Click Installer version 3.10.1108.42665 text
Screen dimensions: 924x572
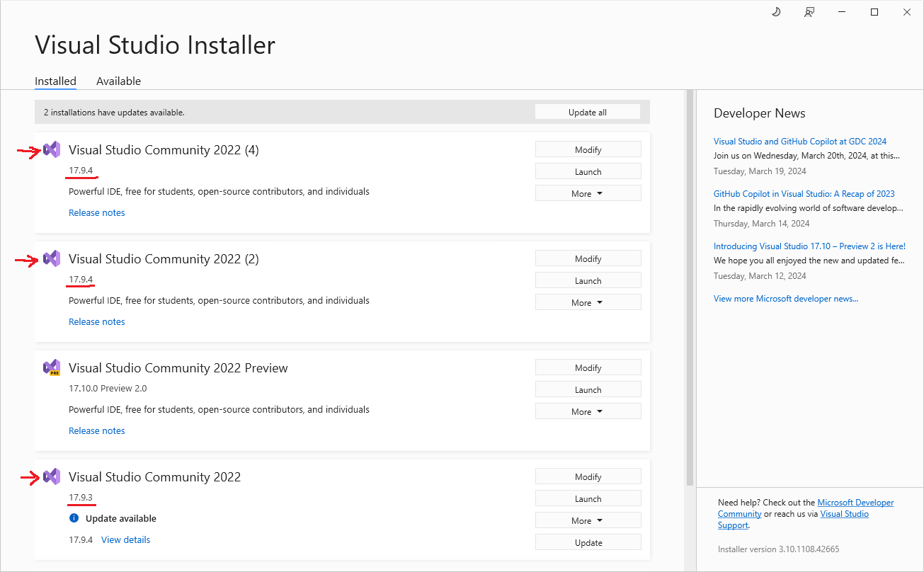(x=779, y=549)
